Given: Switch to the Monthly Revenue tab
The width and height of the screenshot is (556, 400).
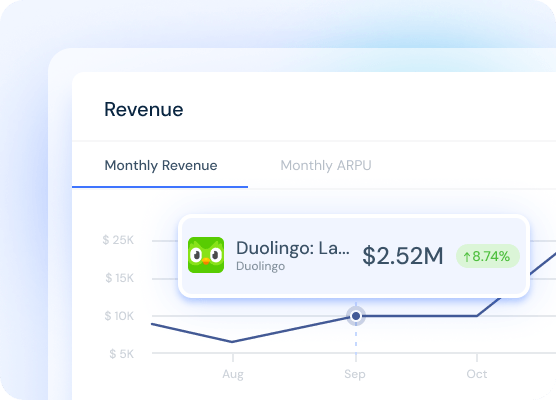Looking at the screenshot, I should [161, 165].
